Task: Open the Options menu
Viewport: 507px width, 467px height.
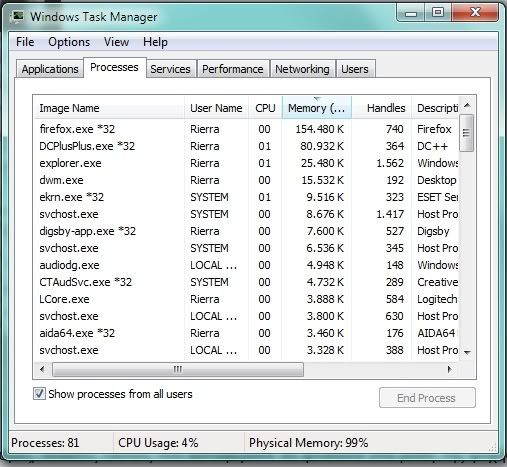Action: click(x=69, y=42)
